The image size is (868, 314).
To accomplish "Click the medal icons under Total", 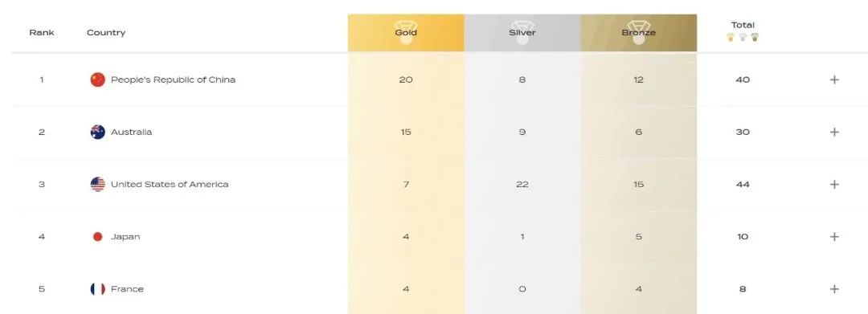I will [743, 37].
